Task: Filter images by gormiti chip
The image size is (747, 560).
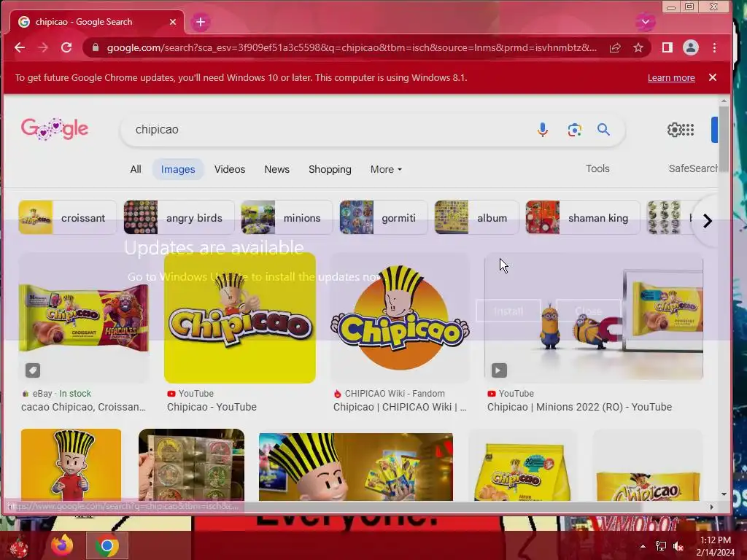Action: pos(384,217)
